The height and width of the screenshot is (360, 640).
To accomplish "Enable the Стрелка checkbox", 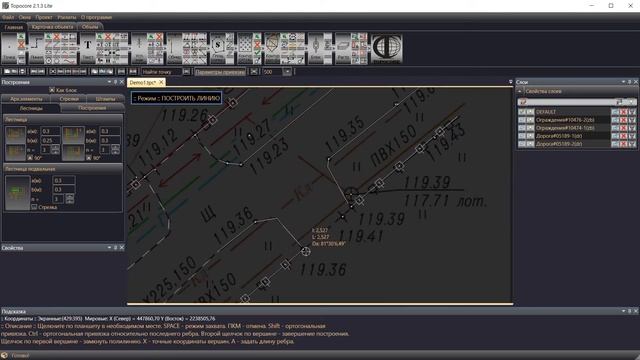I will (34, 207).
